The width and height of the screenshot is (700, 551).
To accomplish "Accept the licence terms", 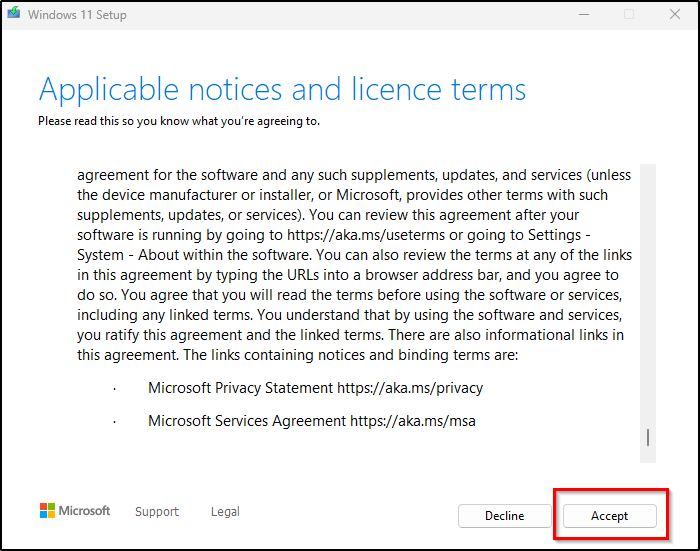I will [x=609, y=516].
